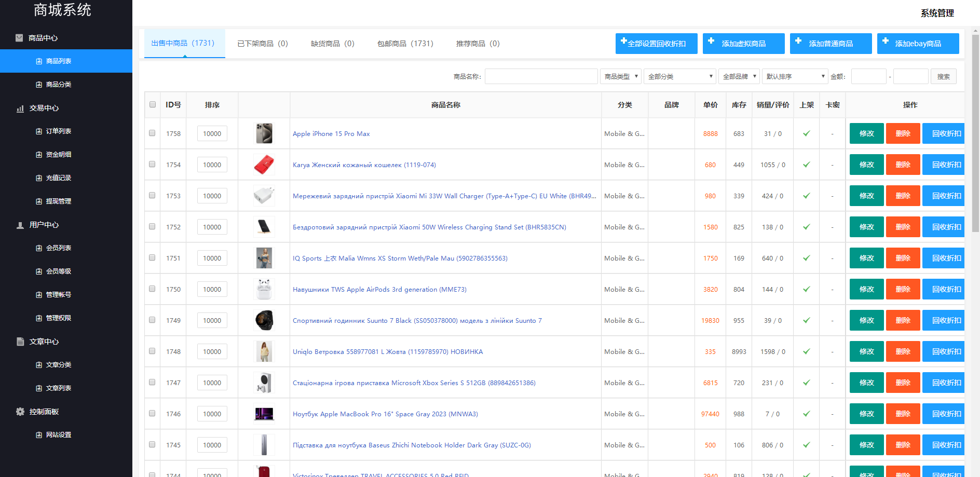Click the green checkmark for iPhone 15 Pro Max

tap(807, 133)
